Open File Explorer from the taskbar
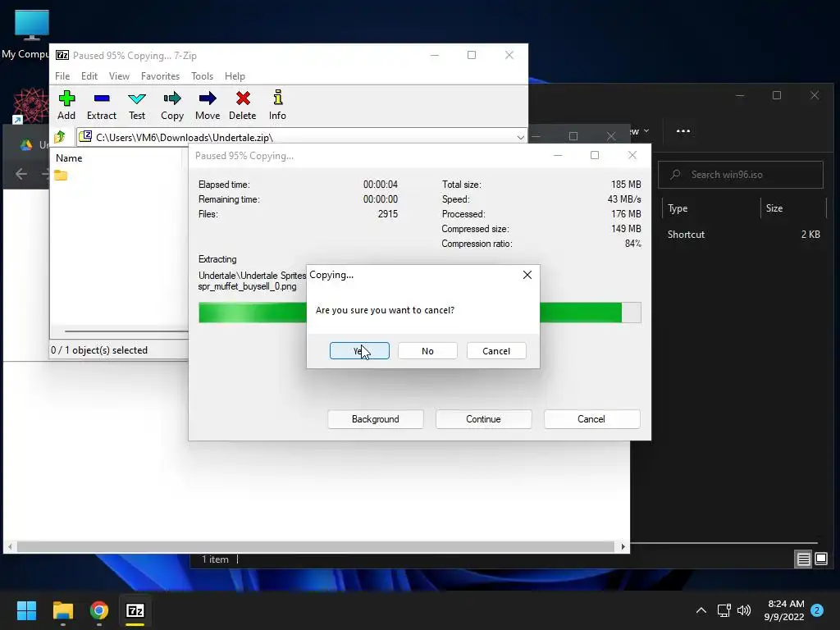 [x=62, y=610]
